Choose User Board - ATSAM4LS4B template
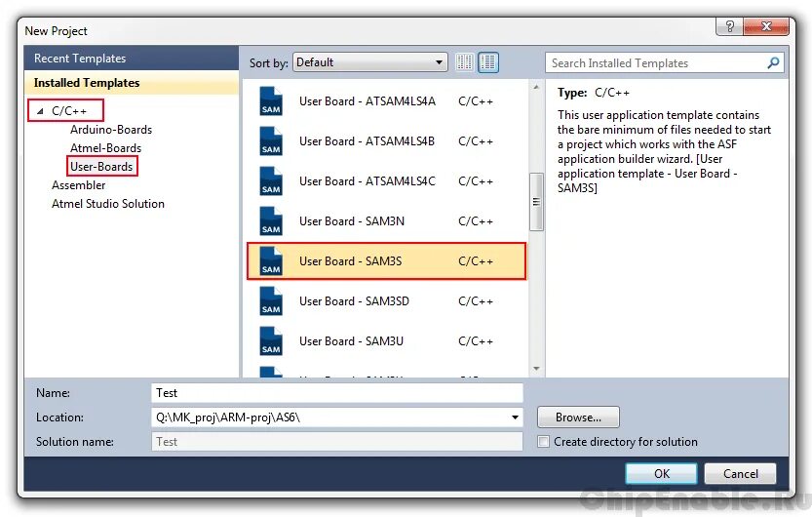The image size is (812, 517). [x=386, y=140]
